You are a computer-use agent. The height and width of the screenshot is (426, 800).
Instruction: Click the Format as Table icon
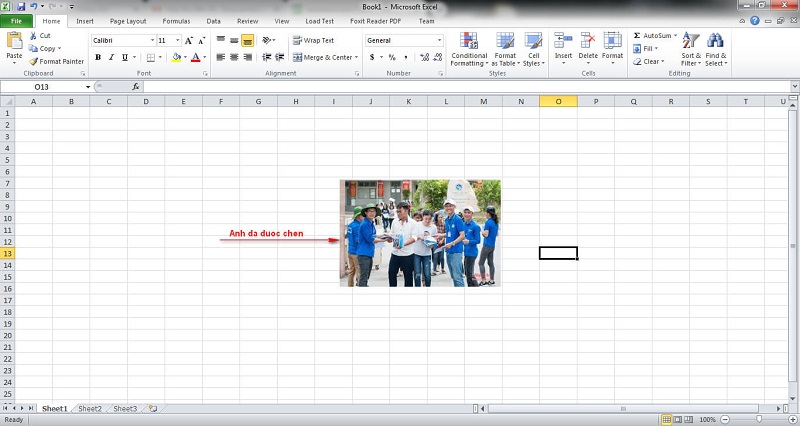tap(505, 48)
